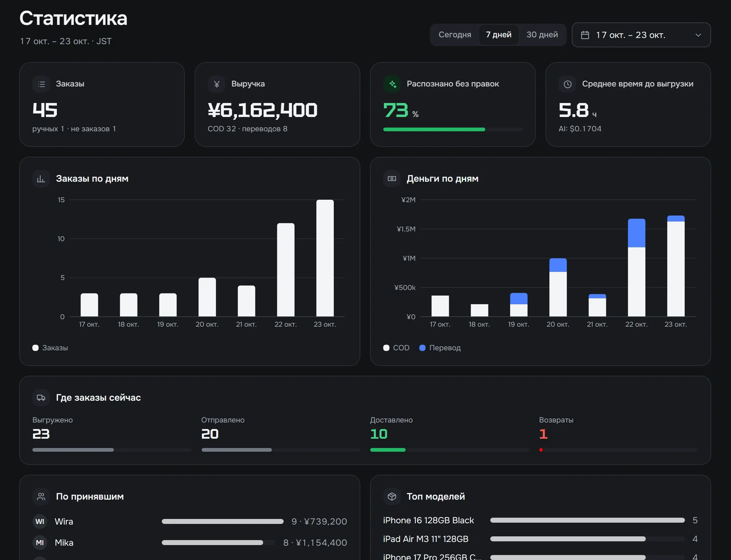The height and width of the screenshot is (560, 731).
Task: Switch period to Сегодня
Action: pyautogui.click(x=455, y=35)
